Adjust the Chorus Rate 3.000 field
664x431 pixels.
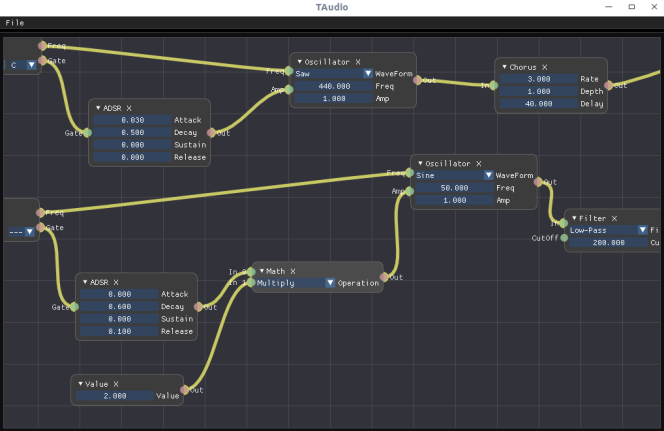click(538, 79)
